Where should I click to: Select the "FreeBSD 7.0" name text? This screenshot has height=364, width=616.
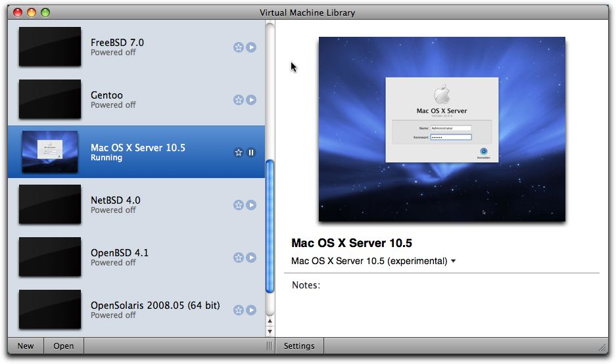117,43
